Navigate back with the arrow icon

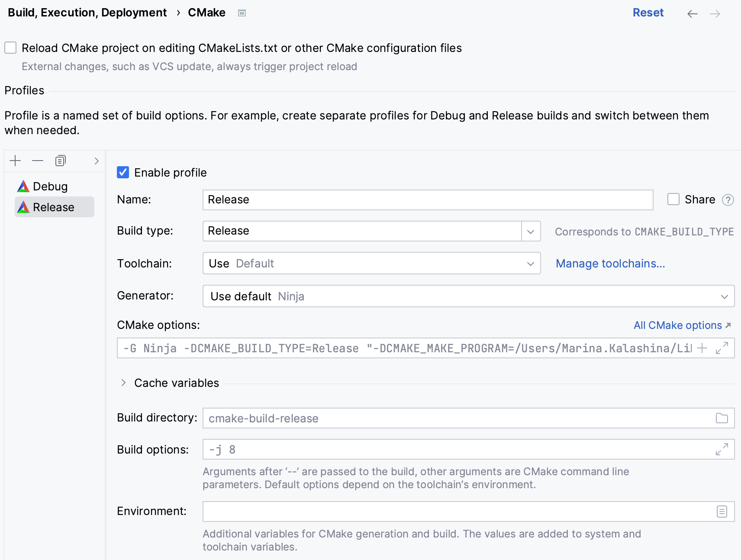[x=692, y=13]
